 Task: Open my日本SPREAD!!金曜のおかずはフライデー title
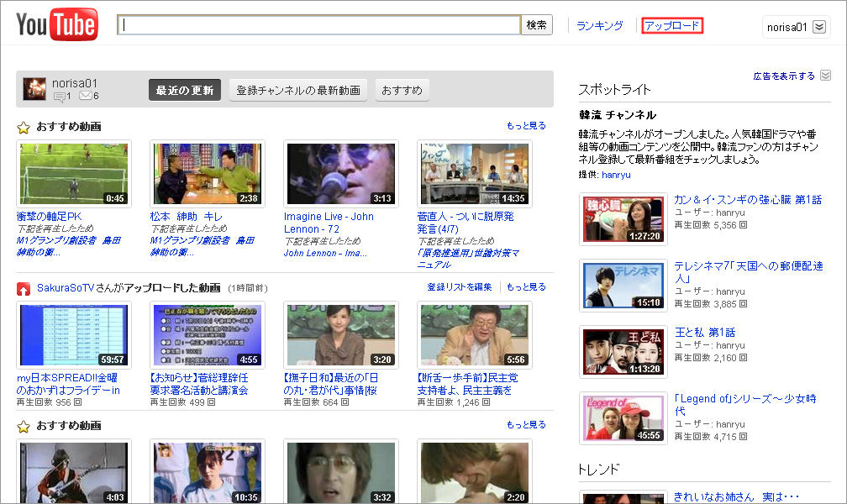(x=69, y=384)
